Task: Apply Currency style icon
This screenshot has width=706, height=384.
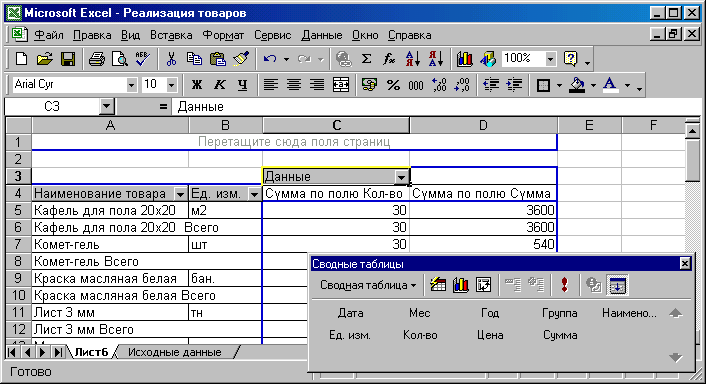Action: coord(369,85)
